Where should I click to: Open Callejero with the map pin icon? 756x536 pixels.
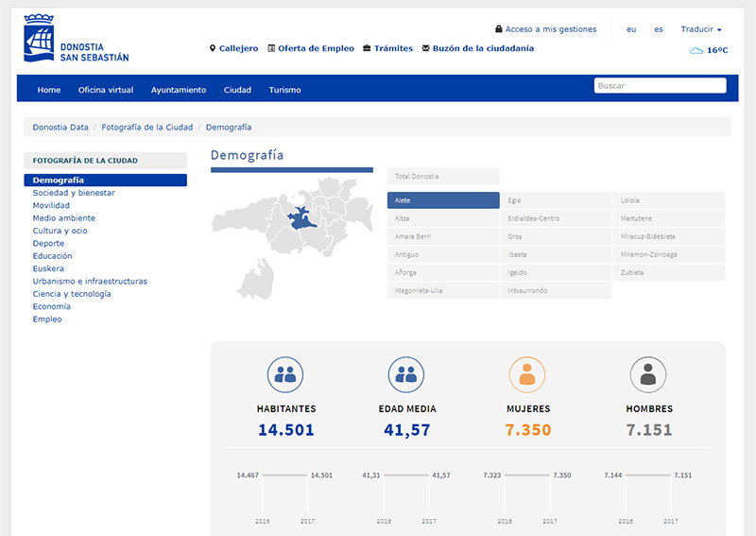[233, 48]
